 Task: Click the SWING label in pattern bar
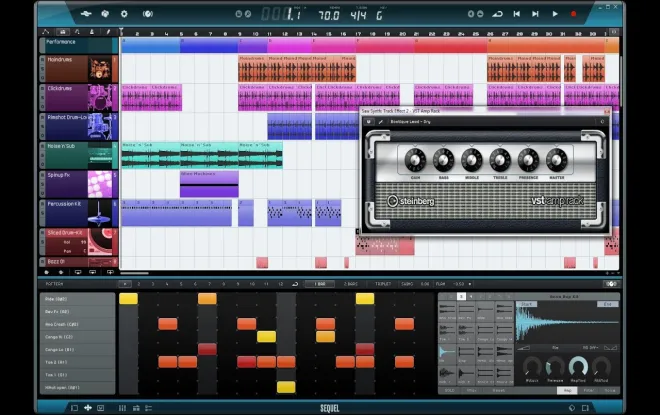tap(407, 284)
